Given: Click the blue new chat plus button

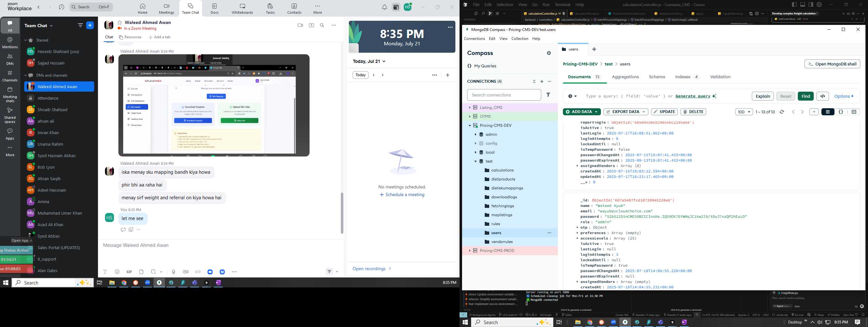Looking at the screenshot, I should click(x=90, y=25).
